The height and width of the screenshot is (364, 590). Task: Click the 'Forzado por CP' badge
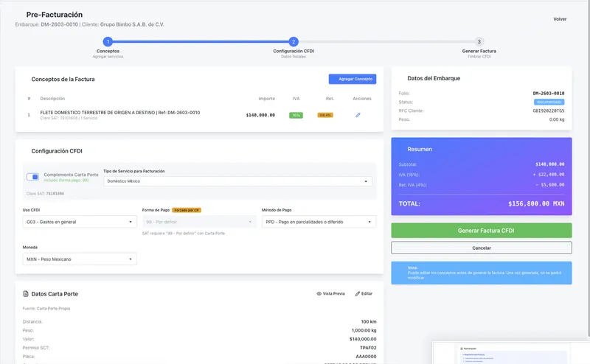[x=186, y=210]
